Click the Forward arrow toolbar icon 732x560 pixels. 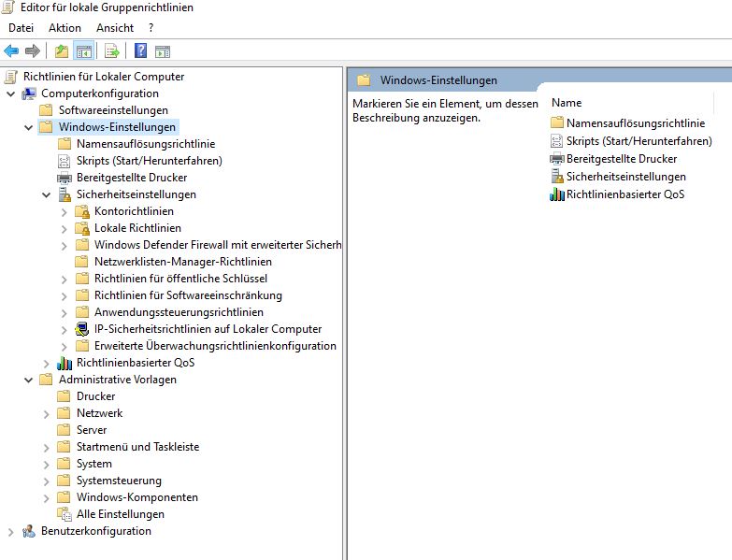click(32, 50)
